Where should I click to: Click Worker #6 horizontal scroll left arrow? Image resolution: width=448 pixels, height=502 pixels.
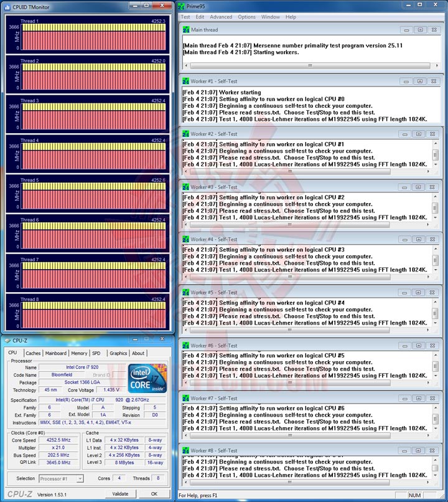186,382
